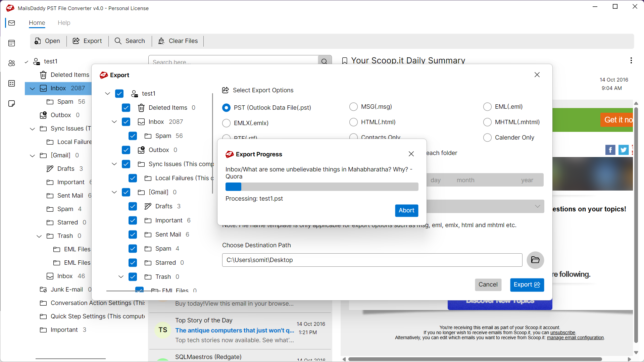Click the preview pane horizontal scrollbar
The height and width of the screenshot is (362, 644).
pos(475,359)
